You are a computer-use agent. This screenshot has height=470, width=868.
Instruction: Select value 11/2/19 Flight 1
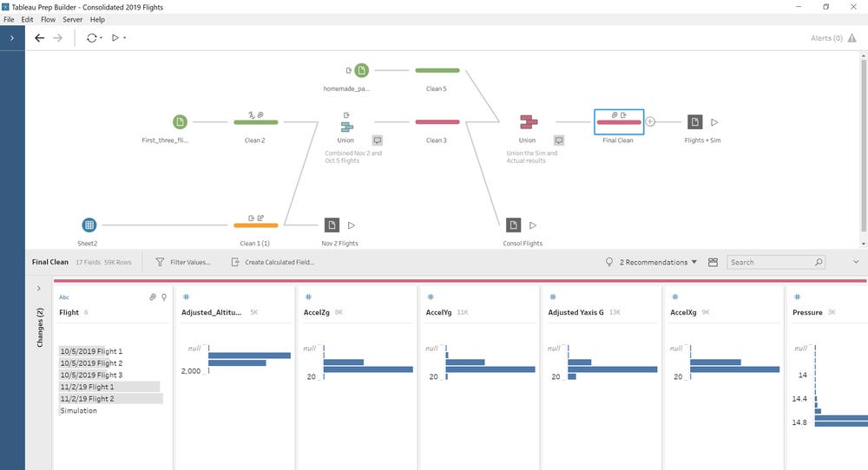point(111,387)
